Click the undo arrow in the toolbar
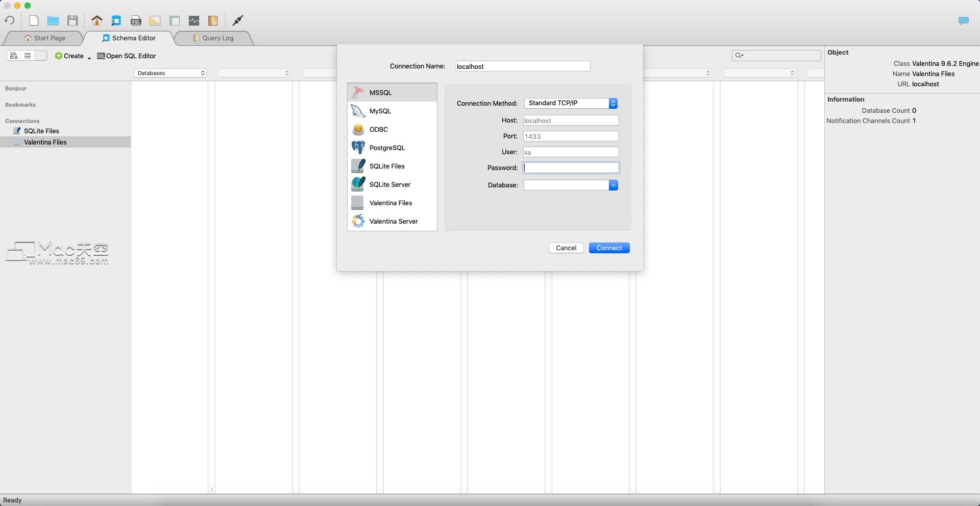Screen dimensions: 980x506 (x=9, y=20)
